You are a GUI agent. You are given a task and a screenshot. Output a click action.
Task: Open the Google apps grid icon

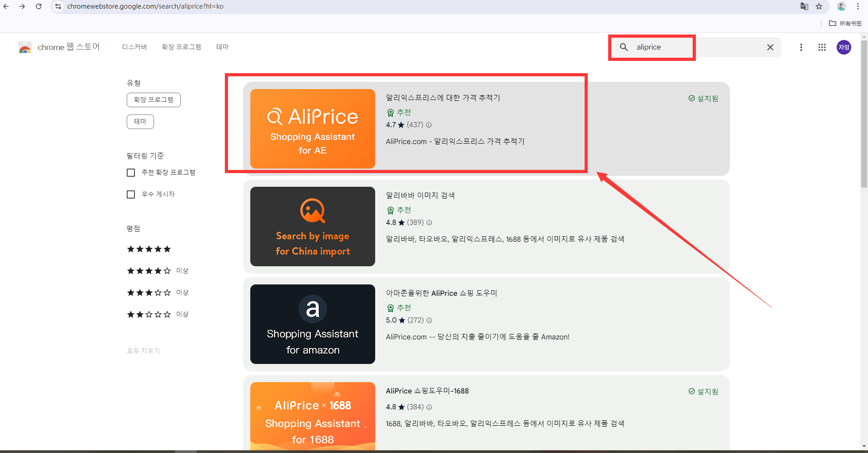click(x=822, y=47)
